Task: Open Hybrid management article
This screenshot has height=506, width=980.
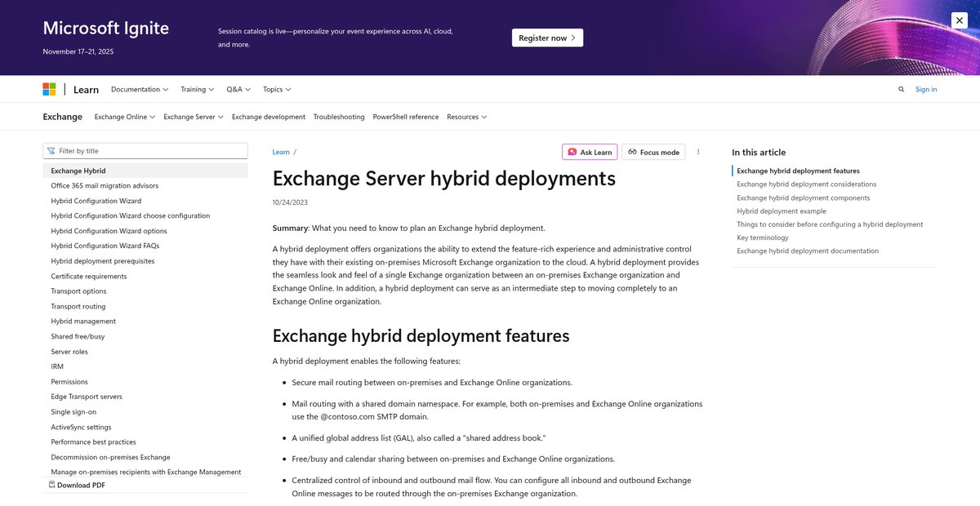Action: point(83,322)
